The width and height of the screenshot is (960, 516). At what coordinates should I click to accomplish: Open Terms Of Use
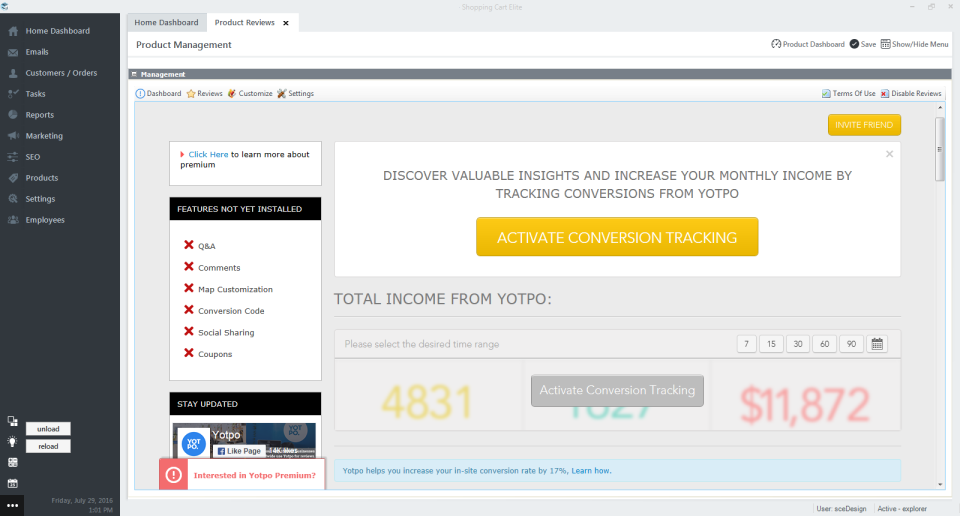[x=849, y=94]
